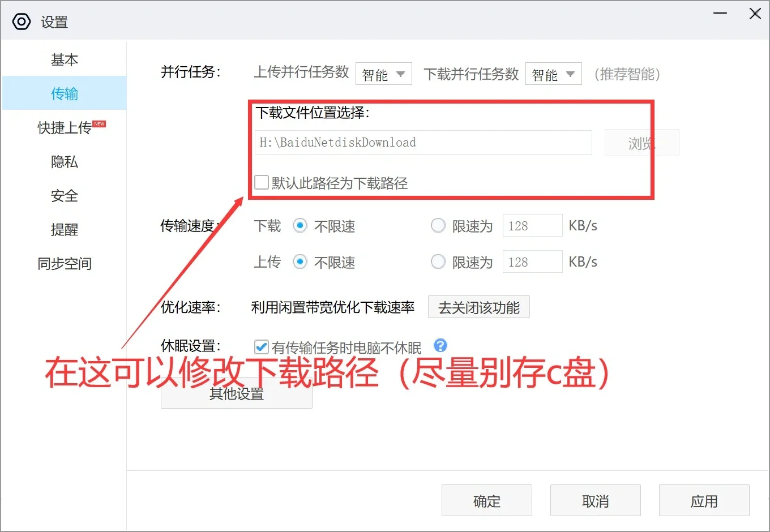This screenshot has width=770, height=532.
Task: Open the 同步空间 section
Action: [64, 263]
